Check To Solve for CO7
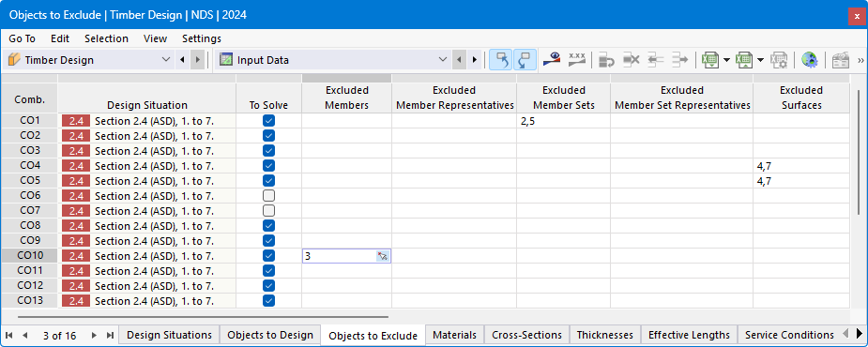The image size is (868, 347). pyautogui.click(x=269, y=210)
